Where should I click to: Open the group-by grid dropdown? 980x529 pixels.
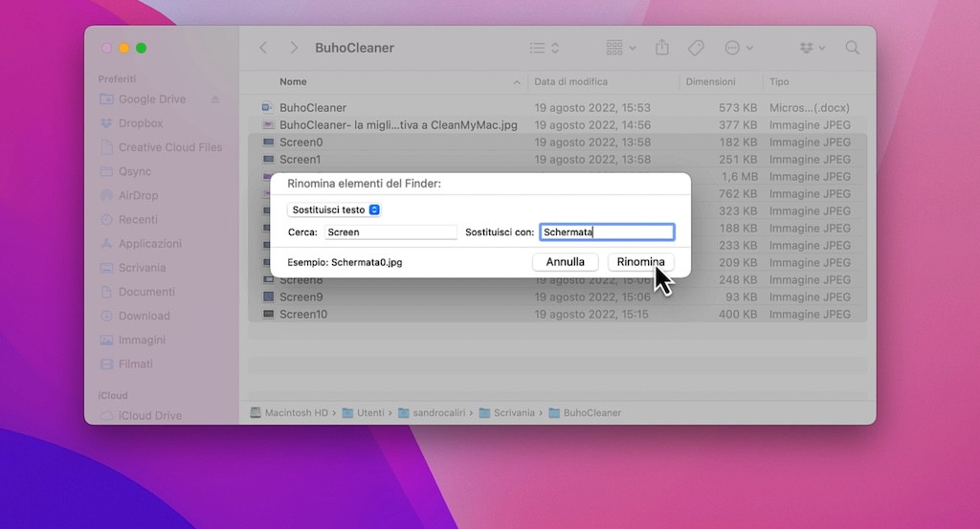pos(620,48)
